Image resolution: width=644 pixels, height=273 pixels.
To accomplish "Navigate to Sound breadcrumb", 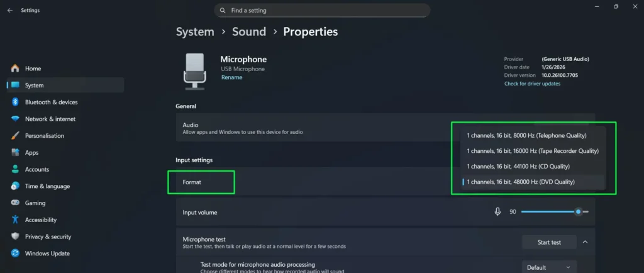I will pyautogui.click(x=249, y=31).
